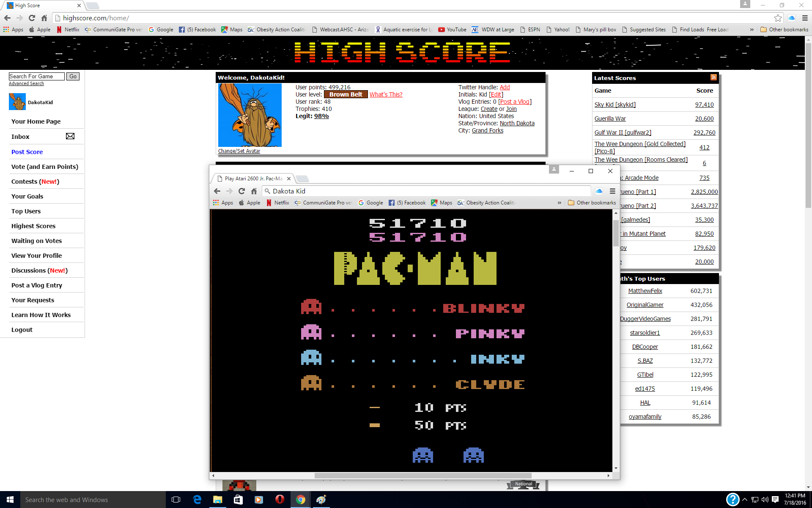Open Other bookmarks folder in popup window

pos(592,203)
